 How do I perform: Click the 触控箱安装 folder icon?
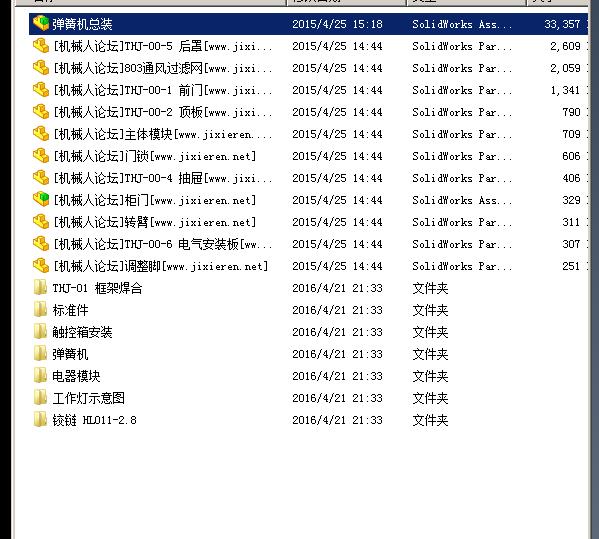tap(40, 332)
